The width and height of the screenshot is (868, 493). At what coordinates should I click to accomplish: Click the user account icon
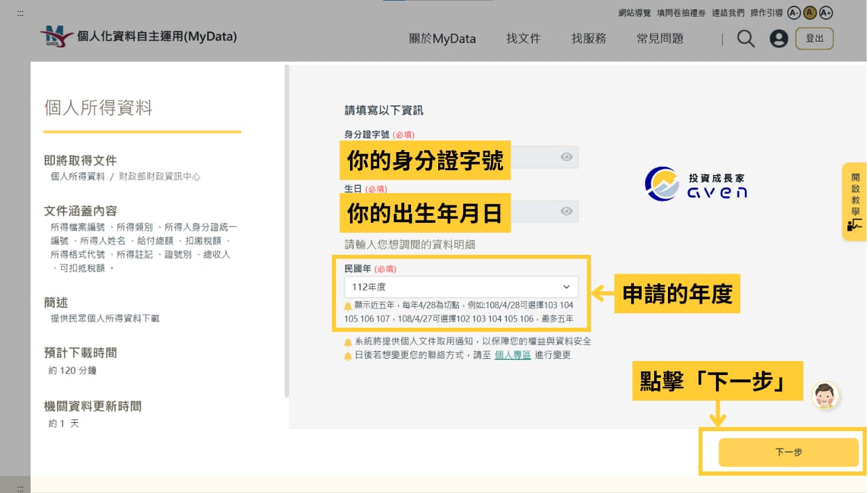click(x=778, y=38)
